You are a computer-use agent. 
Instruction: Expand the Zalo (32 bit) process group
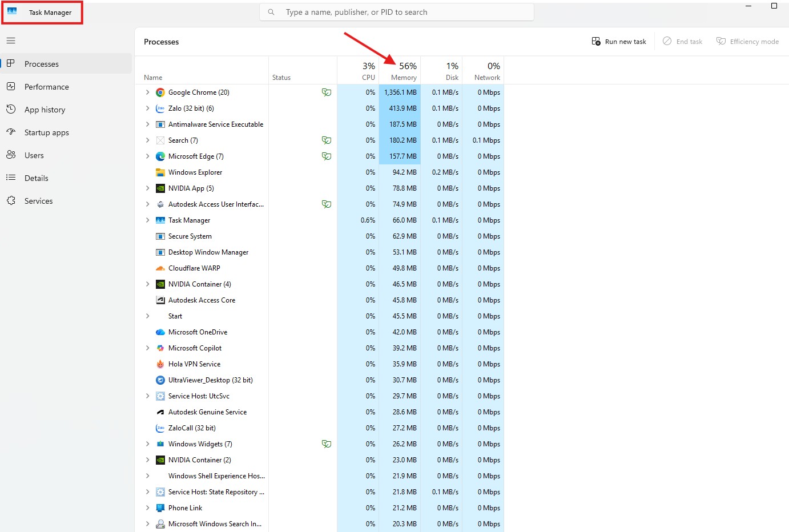pos(147,108)
